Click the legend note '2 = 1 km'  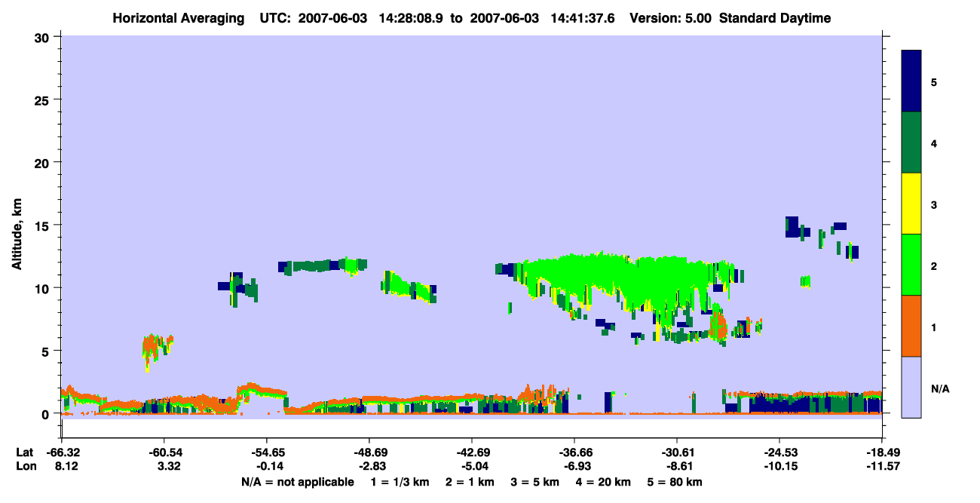tap(469, 482)
